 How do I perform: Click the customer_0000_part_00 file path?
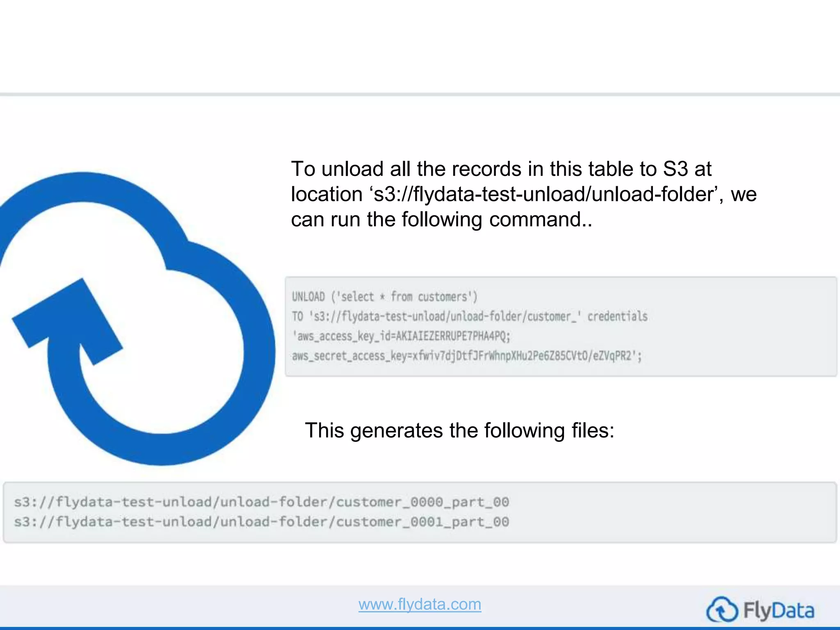point(262,502)
